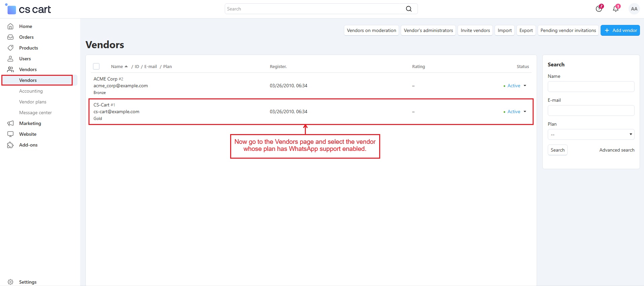This screenshot has width=644, height=286.
Task: Click the Add vendor button
Action: (620, 30)
